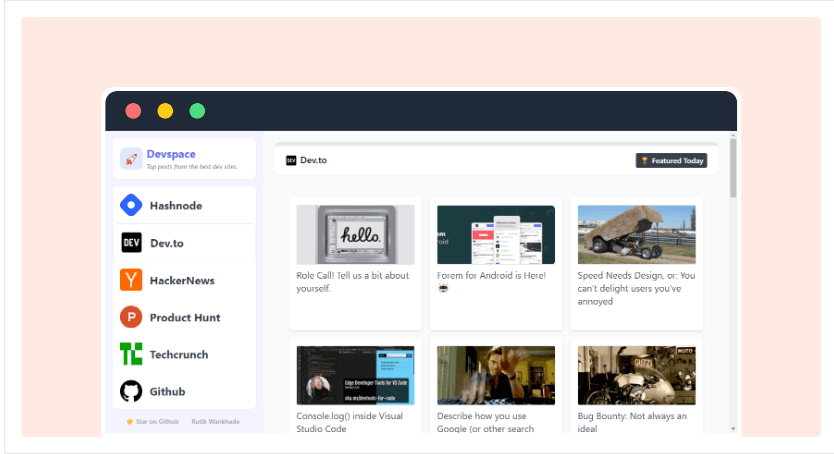Open the orange HackerNews icon
The width and height of the screenshot is (834, 454).
pyautogui.click(x=131, y=280)
